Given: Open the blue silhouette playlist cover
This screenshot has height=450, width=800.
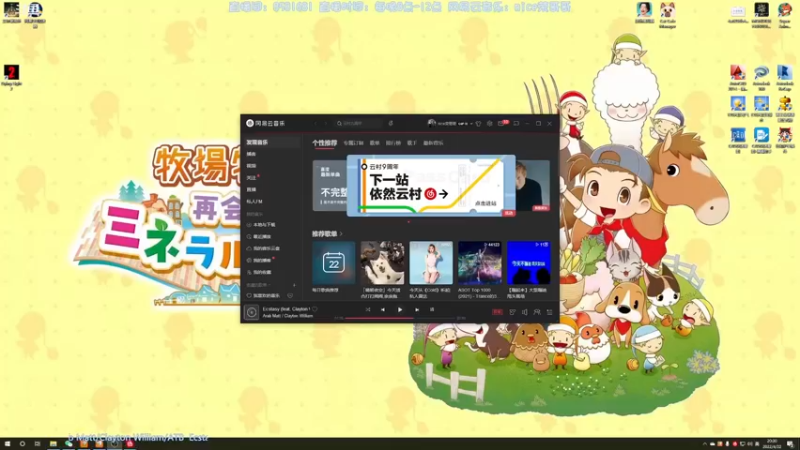Looking at the screenshot, I should tap(529, 263).
